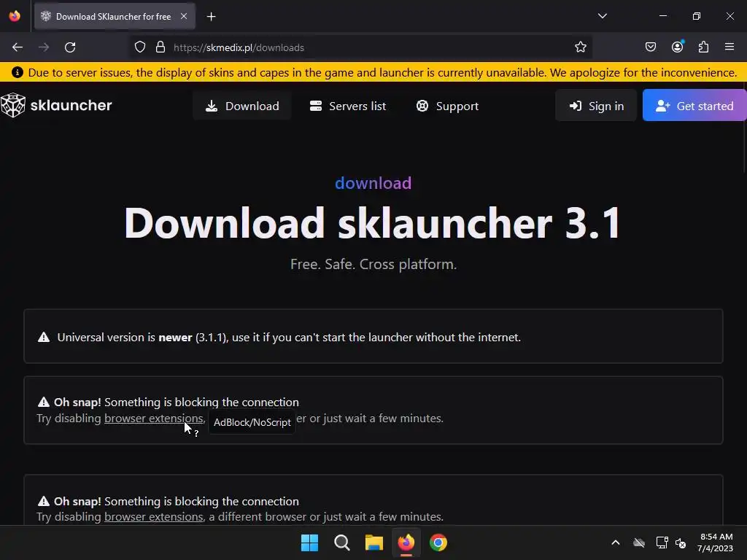Open the Servers list nav item
The image size is (747, 560).
[x=348, y=106]
